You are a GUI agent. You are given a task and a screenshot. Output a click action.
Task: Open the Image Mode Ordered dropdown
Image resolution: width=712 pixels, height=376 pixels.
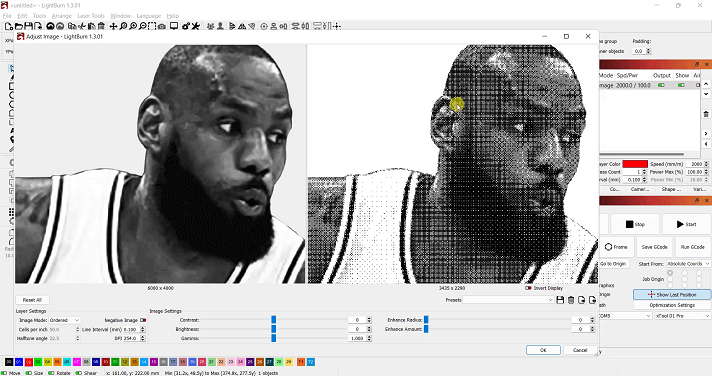64,320
